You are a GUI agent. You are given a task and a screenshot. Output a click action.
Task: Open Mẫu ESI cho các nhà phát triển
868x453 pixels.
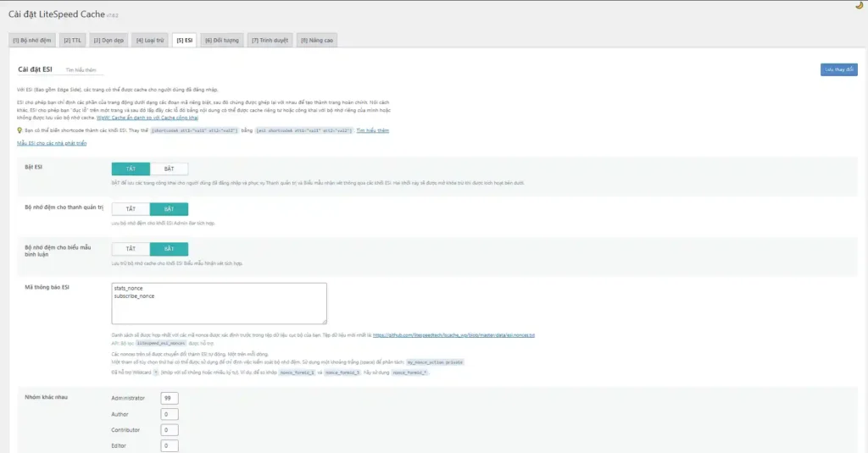click(52, 143)
